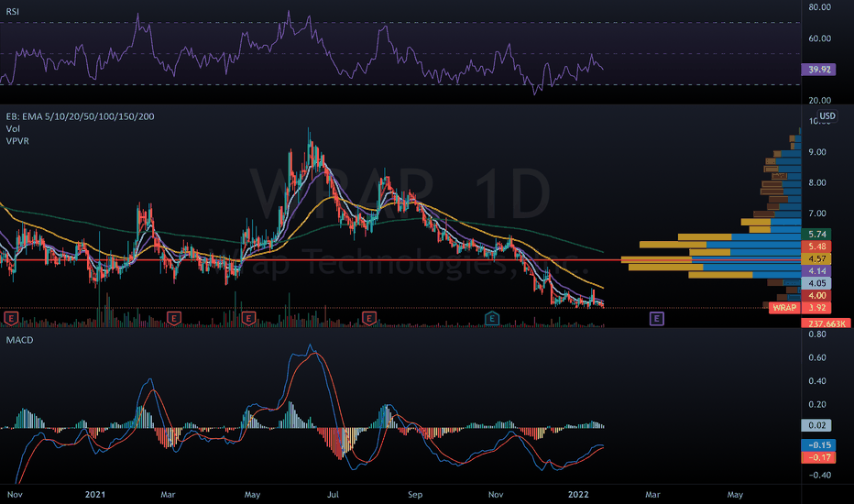Viewport: 854px width, 504px height.
Task: Click the purple upcoming earnings E marker
Action: (657, 318)
